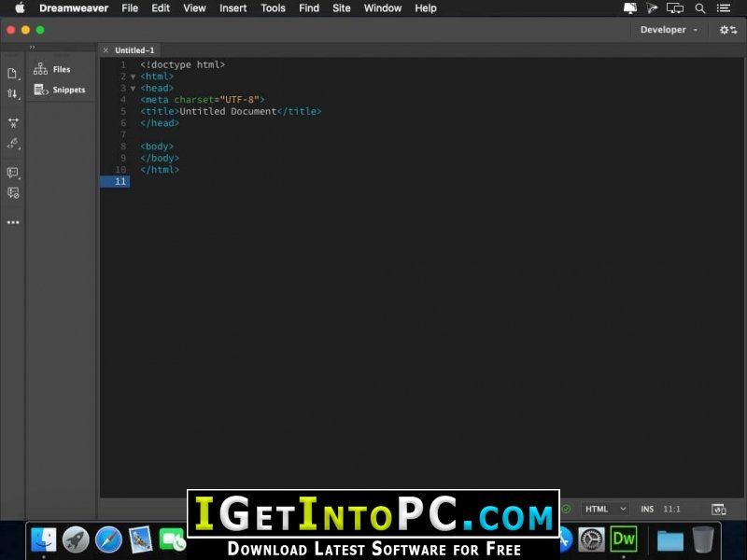Image resolution: width=747 pixels, height=560 pixels.
Task: Click the display mirroring menu bar icon
Action: (x=674, y=8)
